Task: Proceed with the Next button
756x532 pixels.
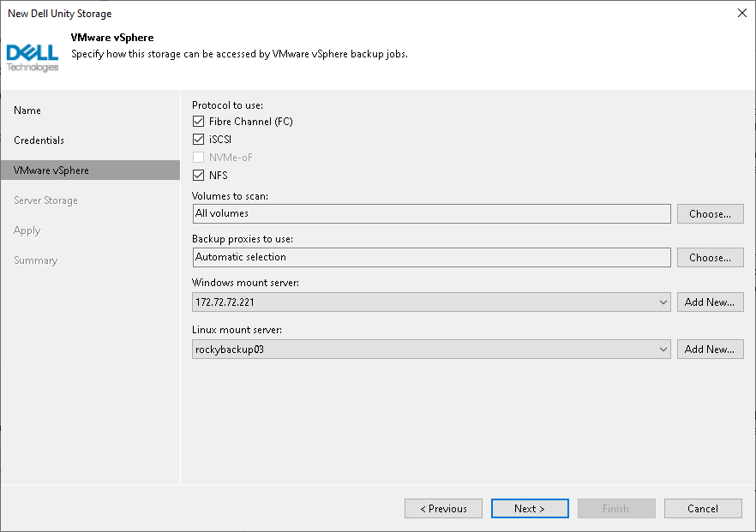Action: tap(530, 508)
